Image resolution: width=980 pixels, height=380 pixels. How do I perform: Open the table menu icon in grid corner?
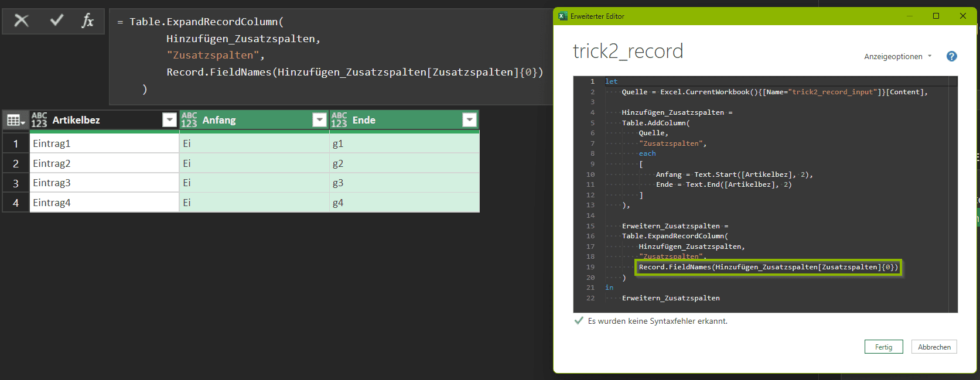pos(15,120)
